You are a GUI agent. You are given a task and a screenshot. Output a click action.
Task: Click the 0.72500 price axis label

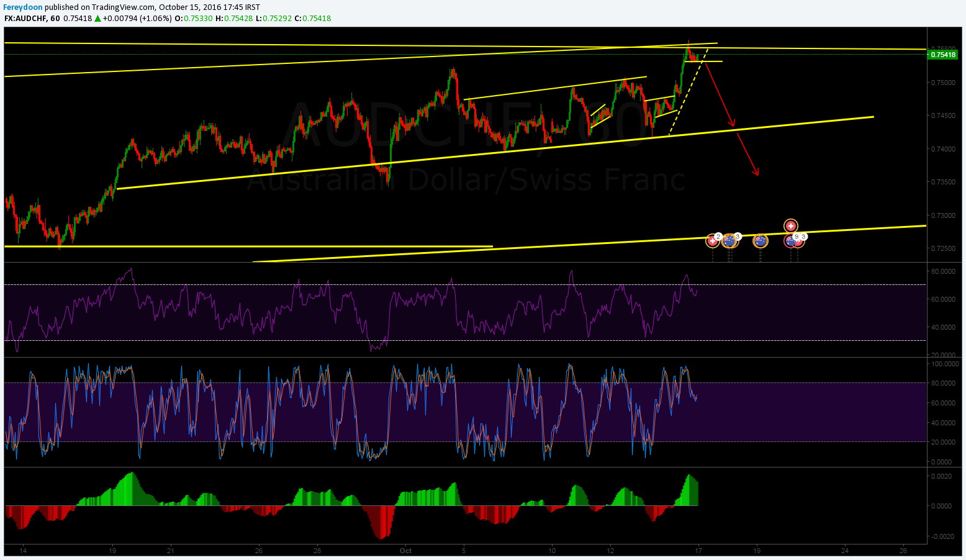942,248
